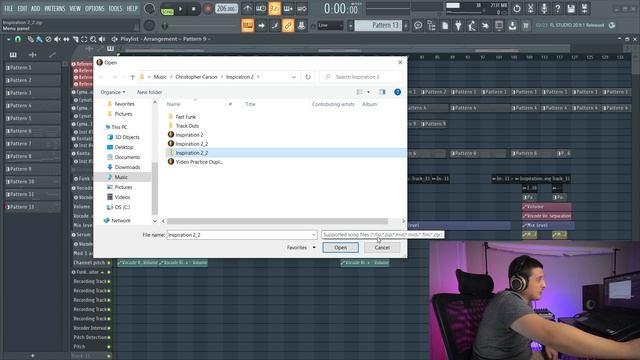Select the Playlist paint brush tool
Image resolution: width=640 pixels, height=360 pixels.
click(39, 39)
